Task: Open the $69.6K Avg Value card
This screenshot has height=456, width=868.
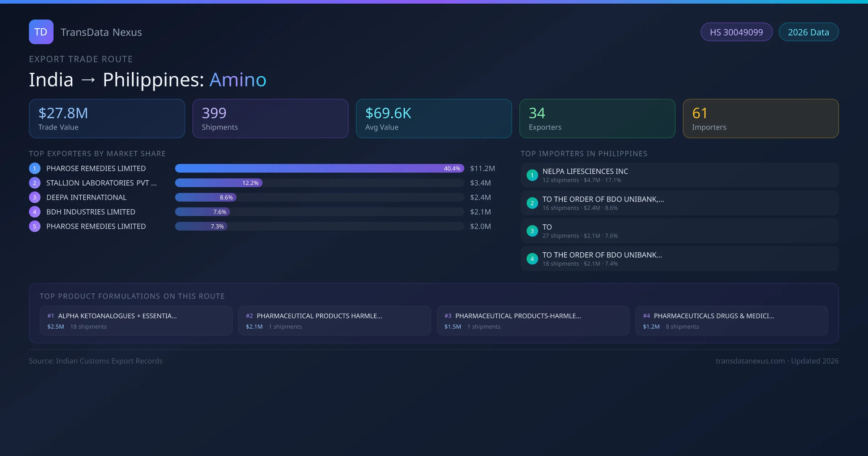Action: [x=434, y=118]
